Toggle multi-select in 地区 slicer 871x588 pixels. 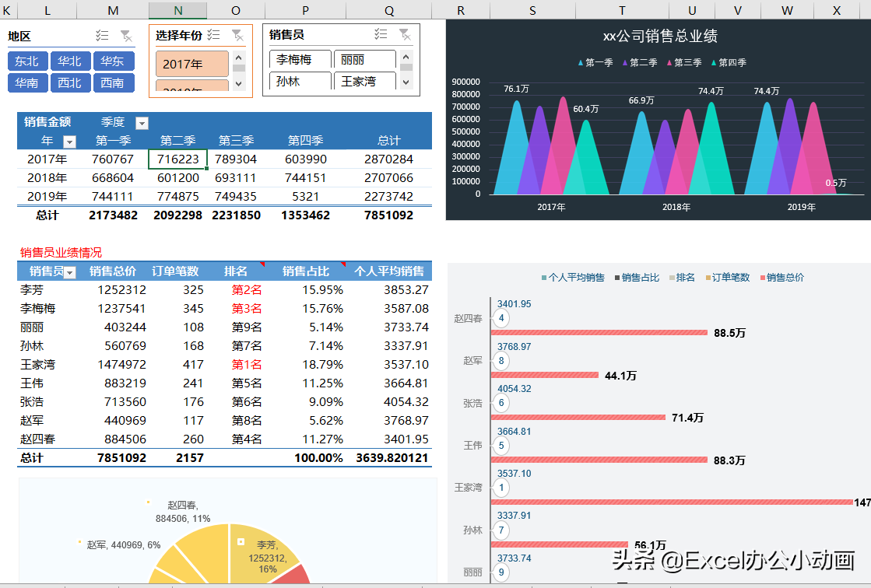[102, 36]
